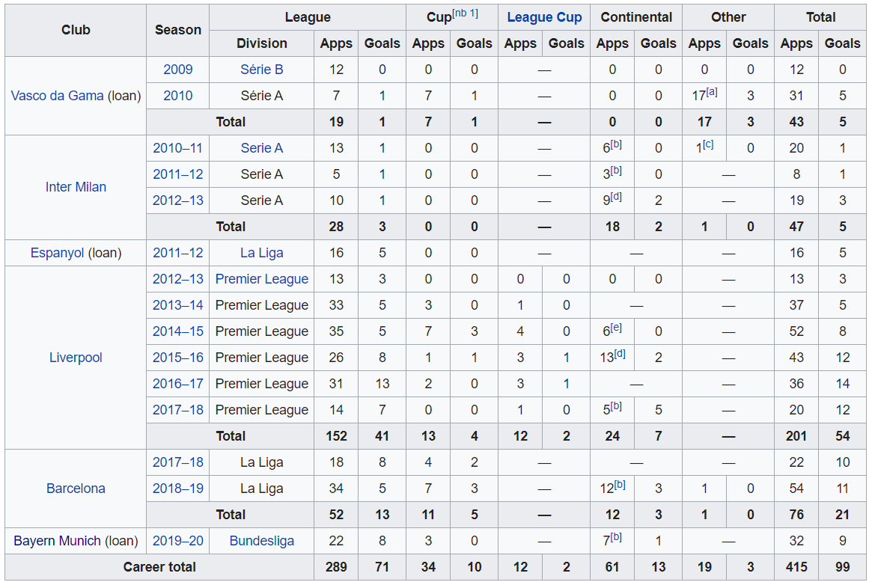This screenshot has height=588, width=875.
Task: Click footnote [e] in Liverpool 2014–15 row
Action: click(616, 328)
